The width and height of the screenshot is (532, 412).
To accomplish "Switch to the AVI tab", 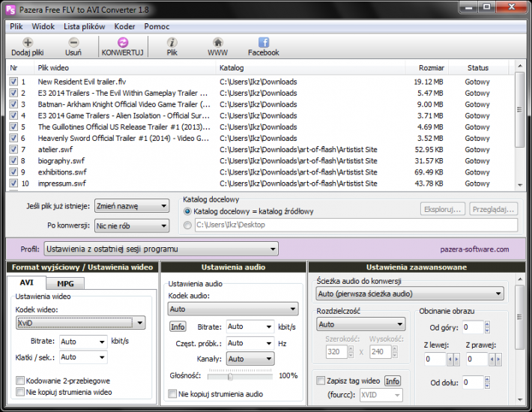I will click(x=26, y=282).
